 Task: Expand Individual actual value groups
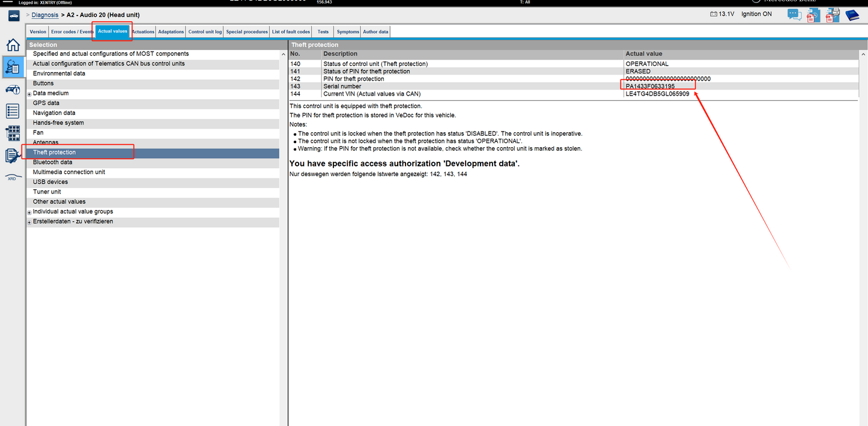29,213
